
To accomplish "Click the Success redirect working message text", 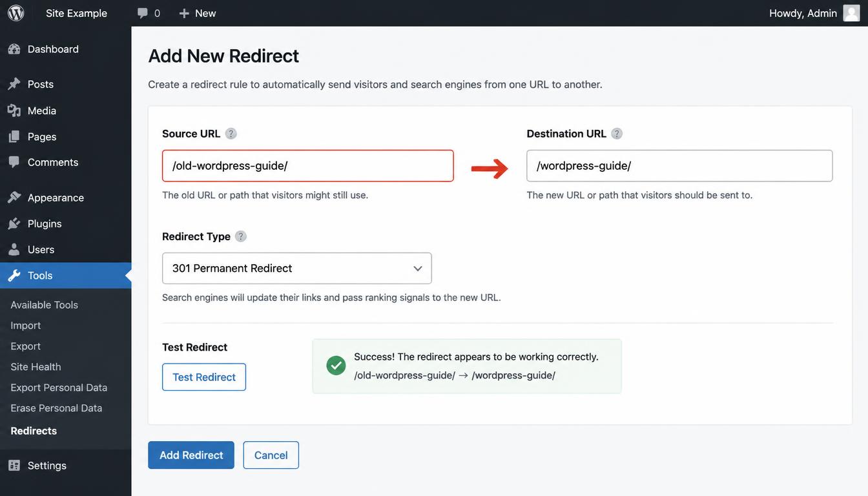I will pos(476,356).
